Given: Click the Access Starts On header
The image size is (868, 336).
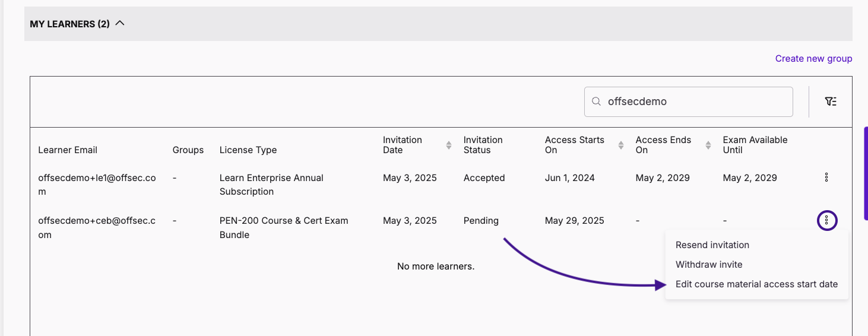Looking at the screenshot, I should pyautogui.click(x=574, y=145).
